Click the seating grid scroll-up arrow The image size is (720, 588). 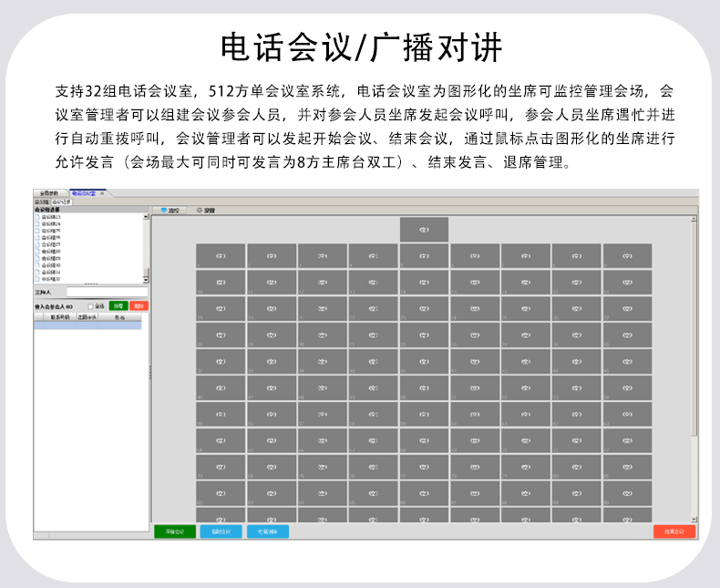pos(694,219)
